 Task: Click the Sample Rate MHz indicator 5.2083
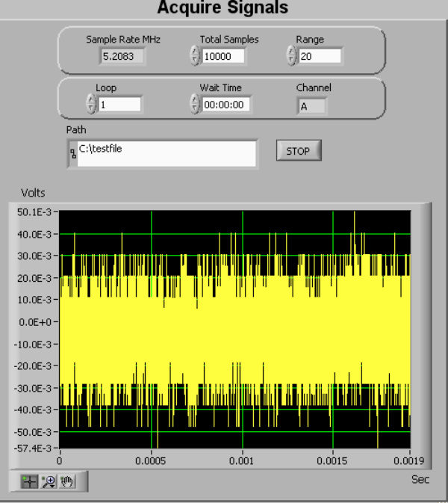click(122, 57)
